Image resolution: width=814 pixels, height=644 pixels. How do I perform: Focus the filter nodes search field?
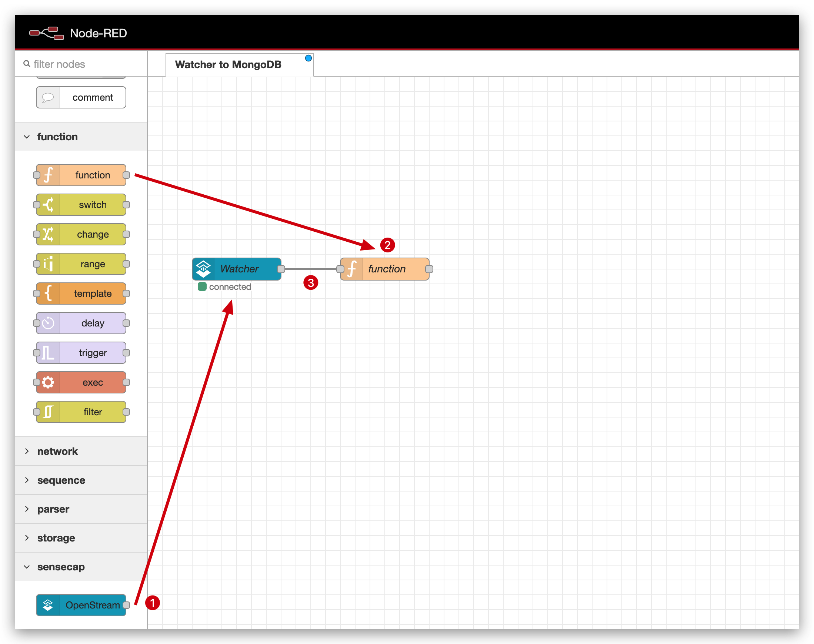click(81, 64)
